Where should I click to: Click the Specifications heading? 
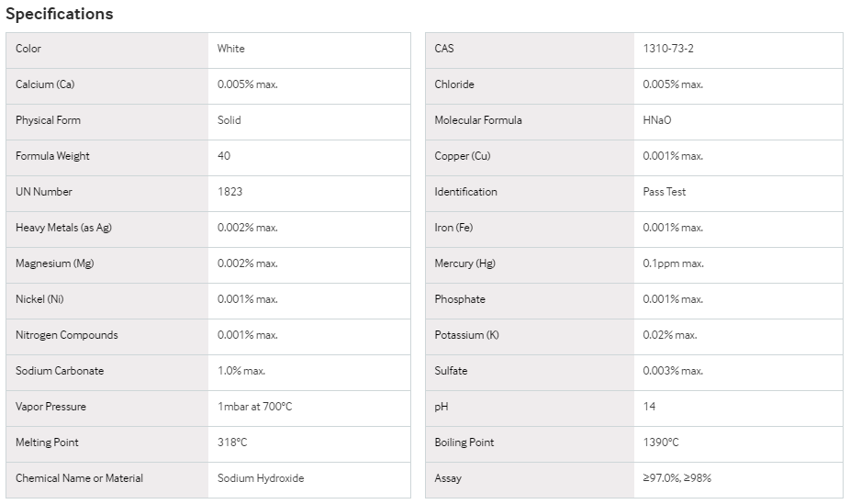click(60, 14)
